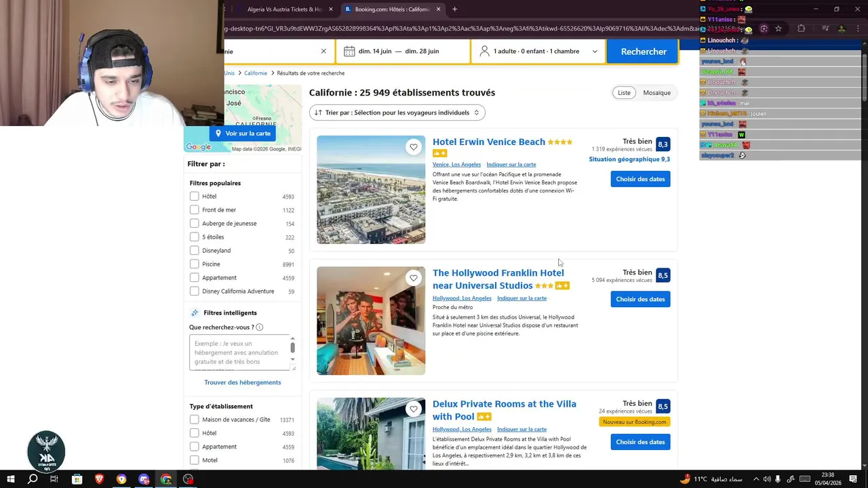
Task: Close the Booking.com tab
Action: pos(439,9)
